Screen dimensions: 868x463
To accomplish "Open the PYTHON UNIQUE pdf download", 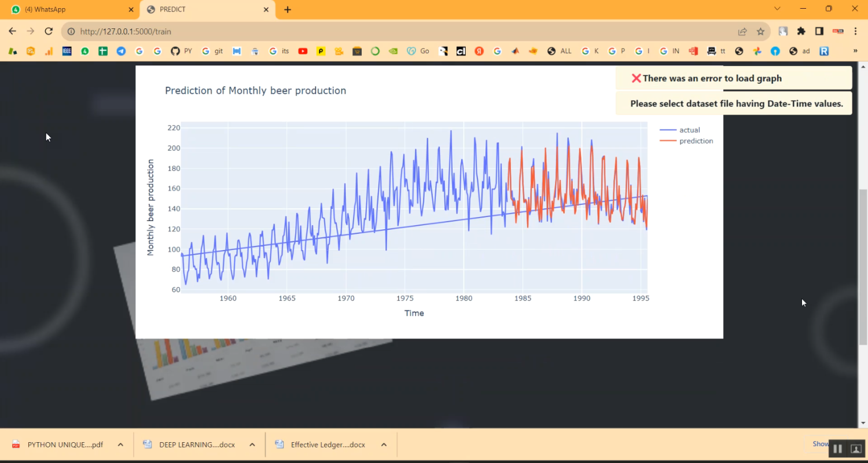I will pos(64,444).
